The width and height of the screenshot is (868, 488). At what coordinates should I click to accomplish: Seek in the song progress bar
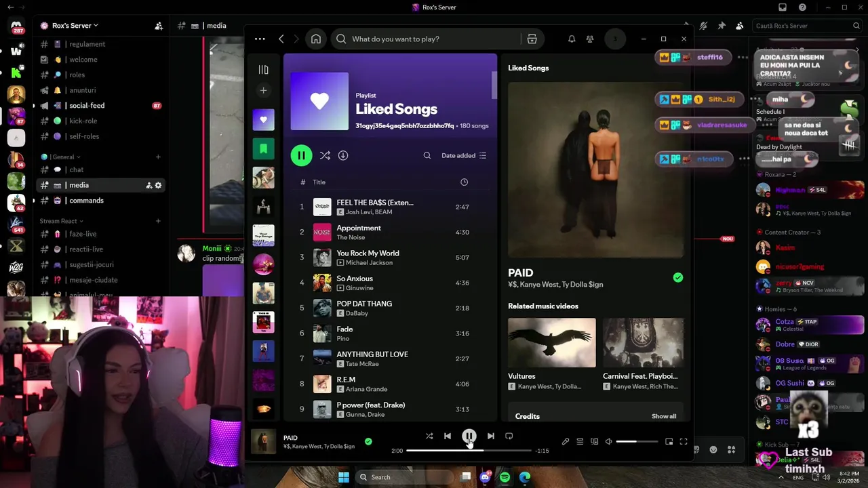coord(469,450)
